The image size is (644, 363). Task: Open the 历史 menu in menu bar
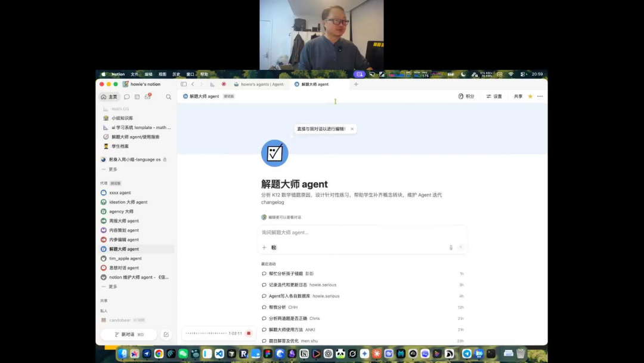pyautogui.click(x=177, y=75)
